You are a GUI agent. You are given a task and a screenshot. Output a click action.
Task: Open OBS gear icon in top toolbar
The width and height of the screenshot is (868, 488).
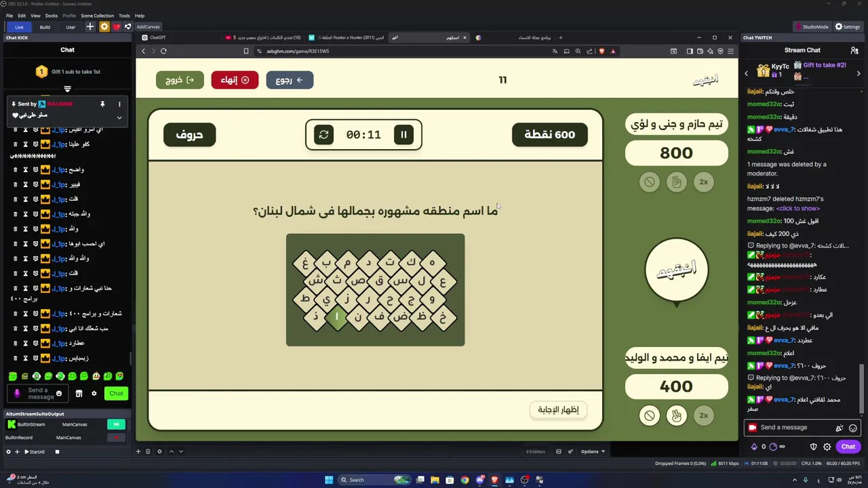(104, 26)
